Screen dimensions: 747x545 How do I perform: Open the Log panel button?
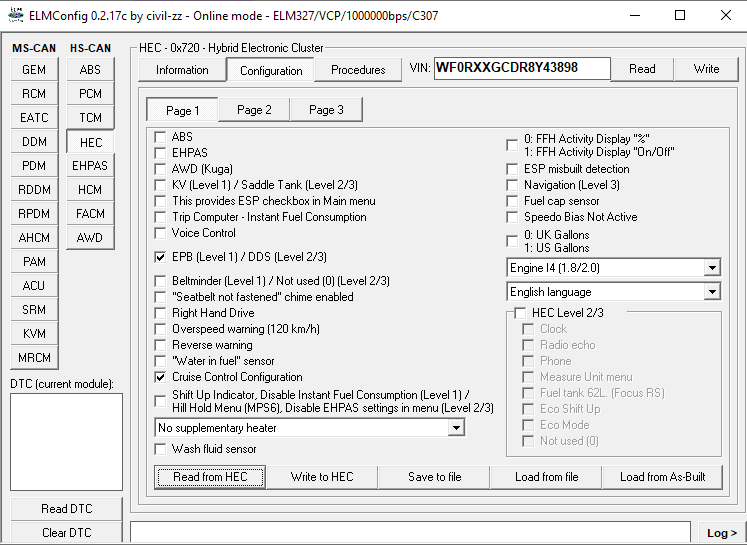point(721,533)
